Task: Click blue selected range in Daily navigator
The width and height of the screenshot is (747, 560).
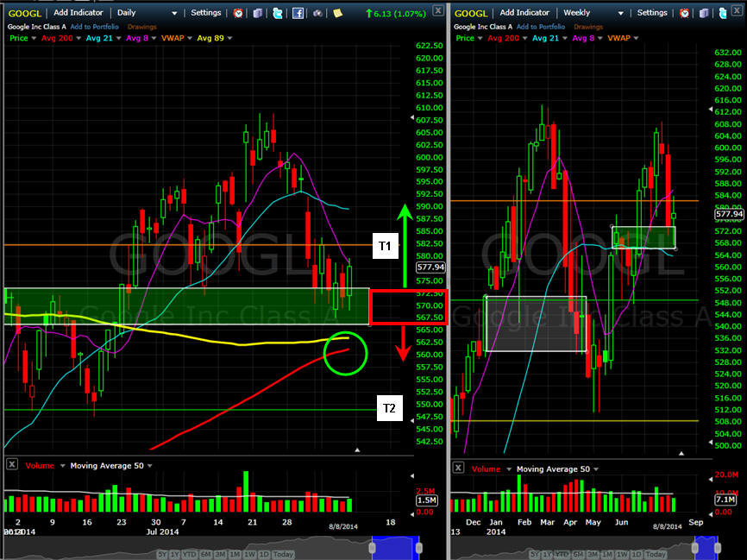Action: tap(395, 549)
